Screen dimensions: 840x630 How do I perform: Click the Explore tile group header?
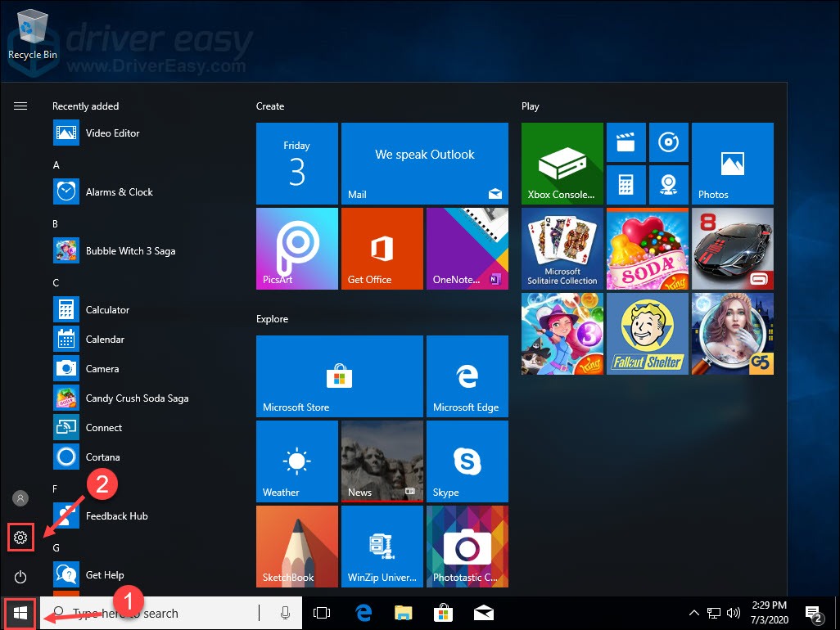point(272,319)
